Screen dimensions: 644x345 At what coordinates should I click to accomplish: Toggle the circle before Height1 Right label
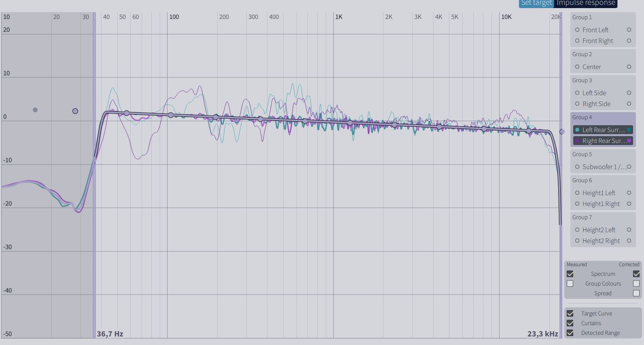pyautogui.click(x=577, y=204)
